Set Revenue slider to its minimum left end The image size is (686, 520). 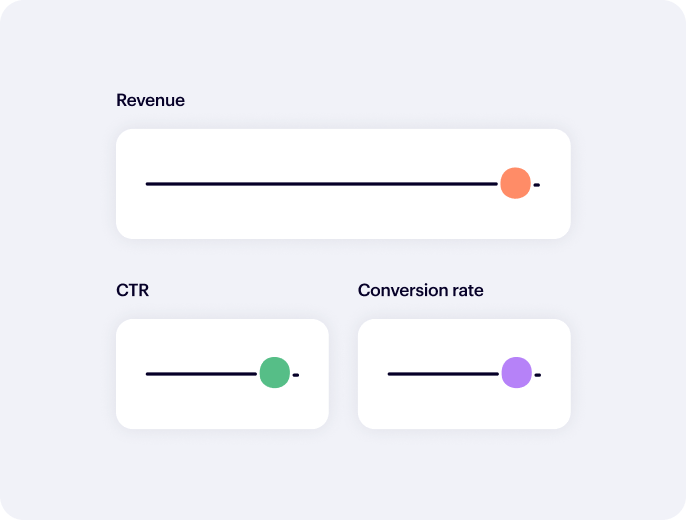(x=147, y=184)
